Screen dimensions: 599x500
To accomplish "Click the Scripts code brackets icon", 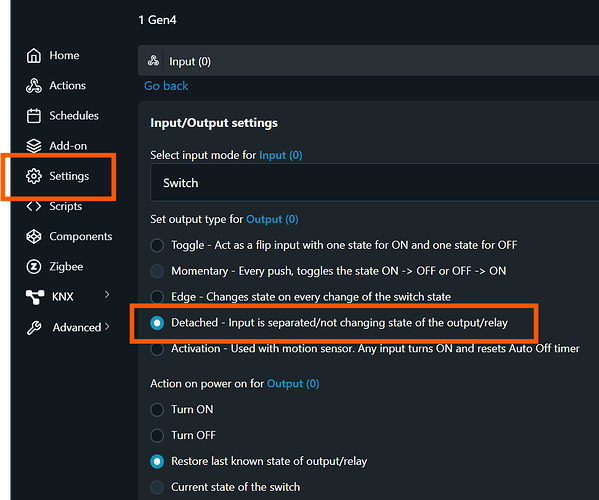I will pos(34,206).
